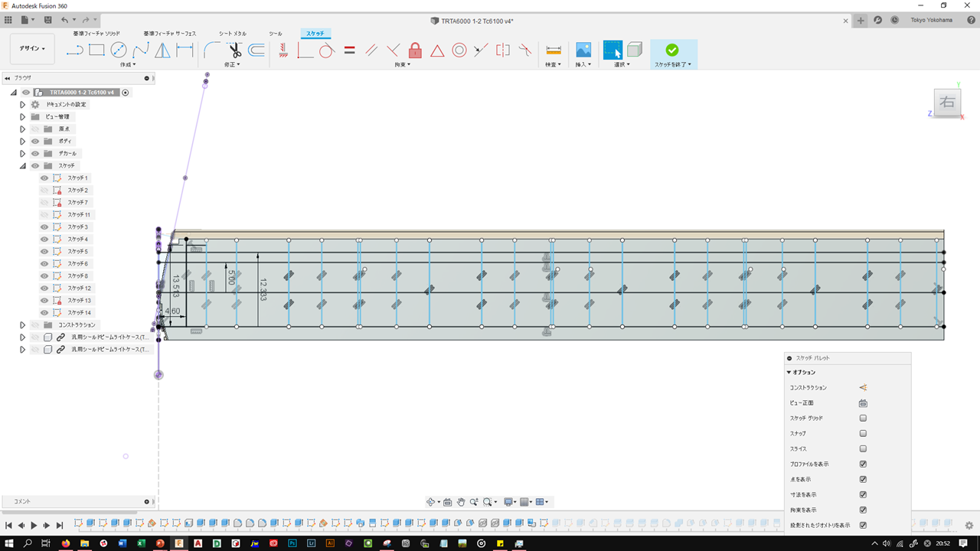Apply the Collinear constraint
The image size is (980, 551).
click(x=481, y=51)
